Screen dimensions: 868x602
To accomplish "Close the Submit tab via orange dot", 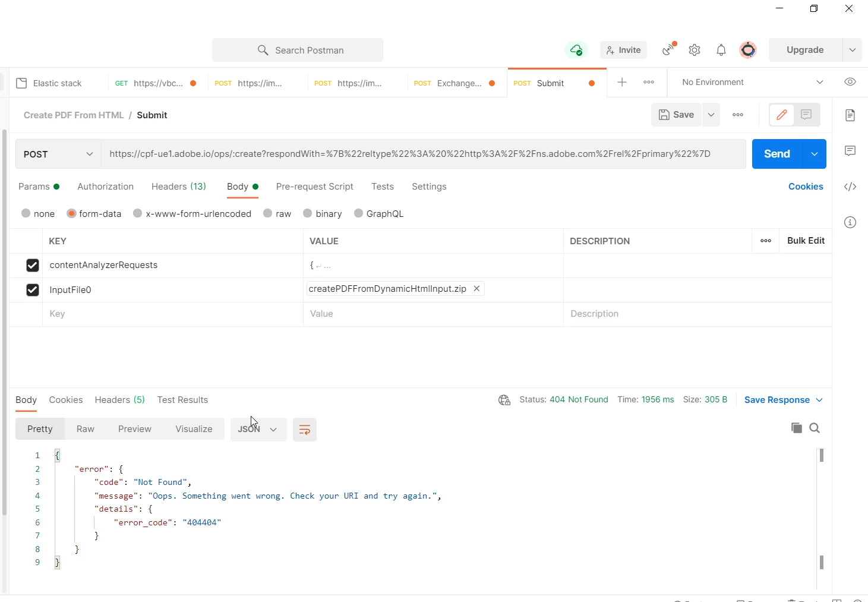I will click(592, 83).
